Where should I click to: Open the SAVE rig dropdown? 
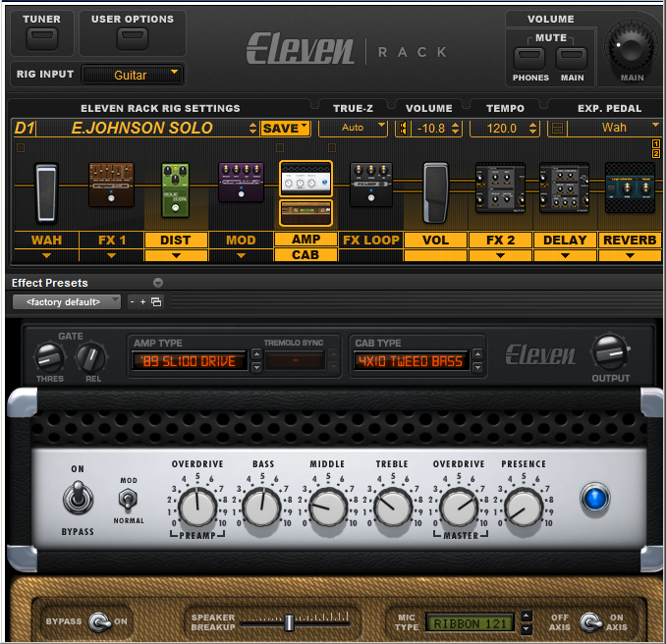pos(285,129)
